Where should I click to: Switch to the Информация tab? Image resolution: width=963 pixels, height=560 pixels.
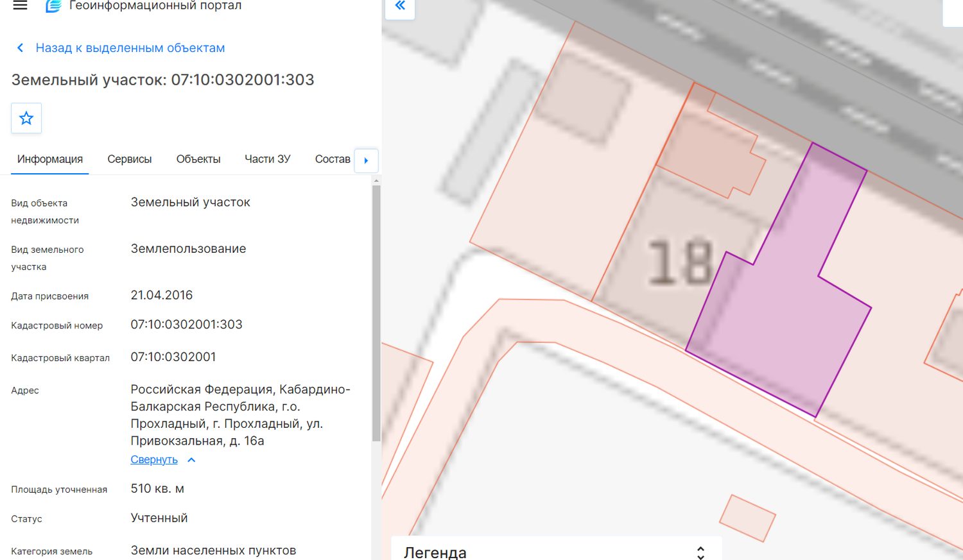50,159
